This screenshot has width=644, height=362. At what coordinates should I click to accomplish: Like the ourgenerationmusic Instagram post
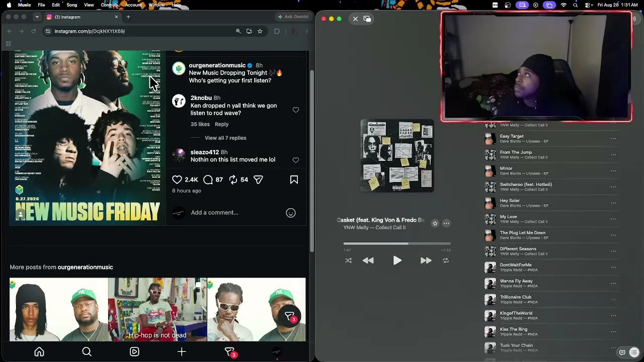177,179
